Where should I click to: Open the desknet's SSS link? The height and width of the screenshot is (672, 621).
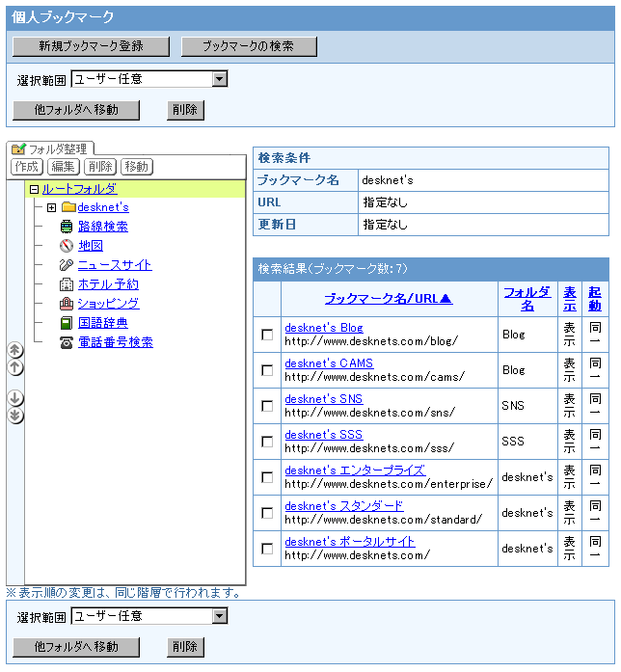[324, 435]
